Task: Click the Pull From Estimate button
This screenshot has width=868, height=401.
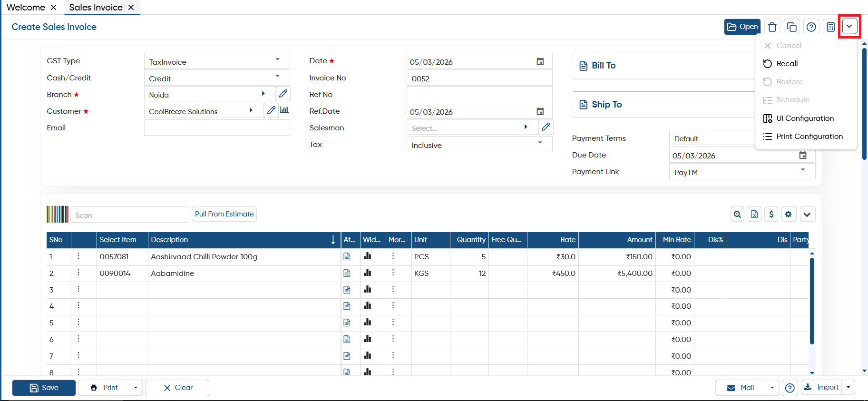Action: point(224,214)
